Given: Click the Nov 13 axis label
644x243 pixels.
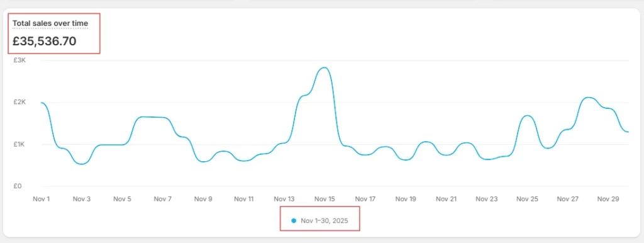Looking at the screenshot, I should click(x=284, y=199).
